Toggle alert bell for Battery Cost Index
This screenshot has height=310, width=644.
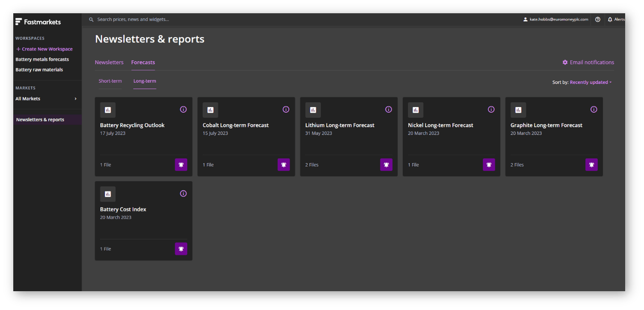coord(181,249)
